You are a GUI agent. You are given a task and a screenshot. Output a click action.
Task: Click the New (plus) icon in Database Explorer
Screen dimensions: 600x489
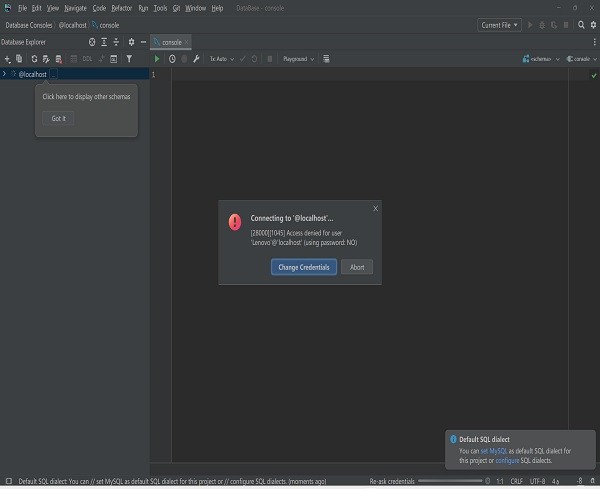click(7, 59)
